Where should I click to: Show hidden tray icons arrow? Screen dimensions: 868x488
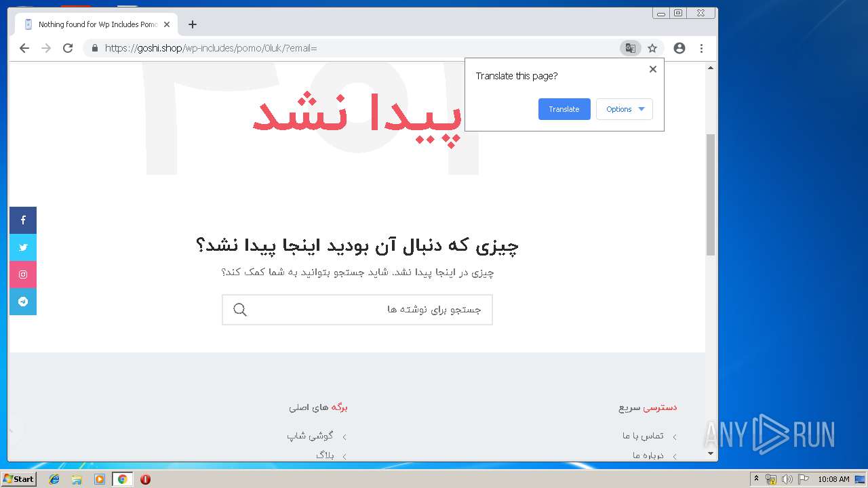coord(756,479)
